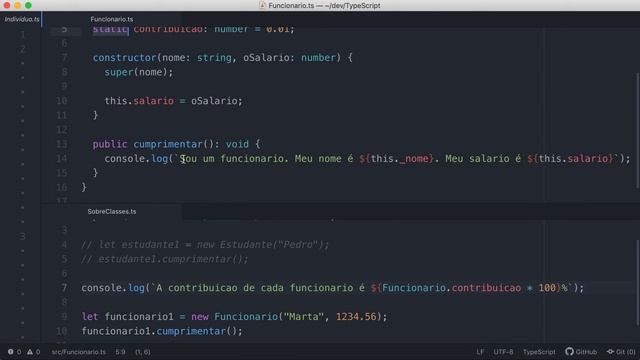Image resolution: width=640 pixels, height=360 pixels.
Task: Click 'Funcionario.contribuicao' in SobreClasses.ts line 7
Action: (x=451, y=288)
